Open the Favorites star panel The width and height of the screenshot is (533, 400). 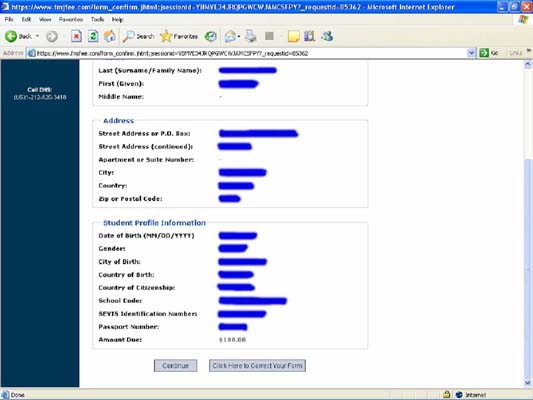tap(166, 36)
